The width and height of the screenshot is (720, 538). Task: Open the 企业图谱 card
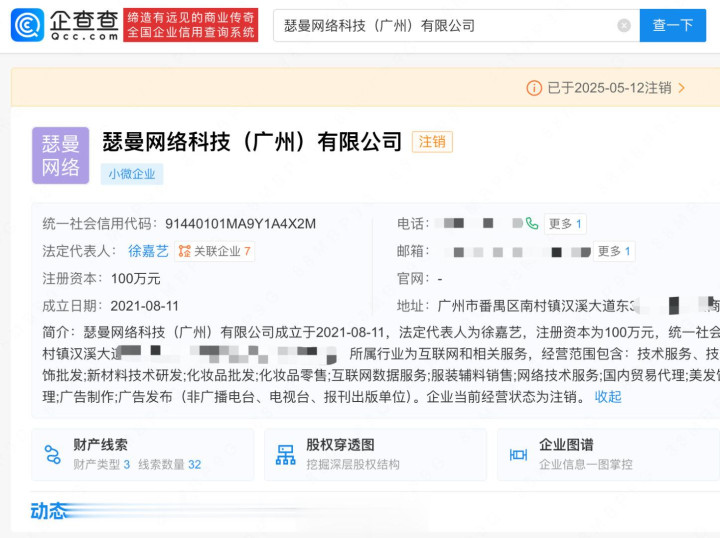(608, 454)
